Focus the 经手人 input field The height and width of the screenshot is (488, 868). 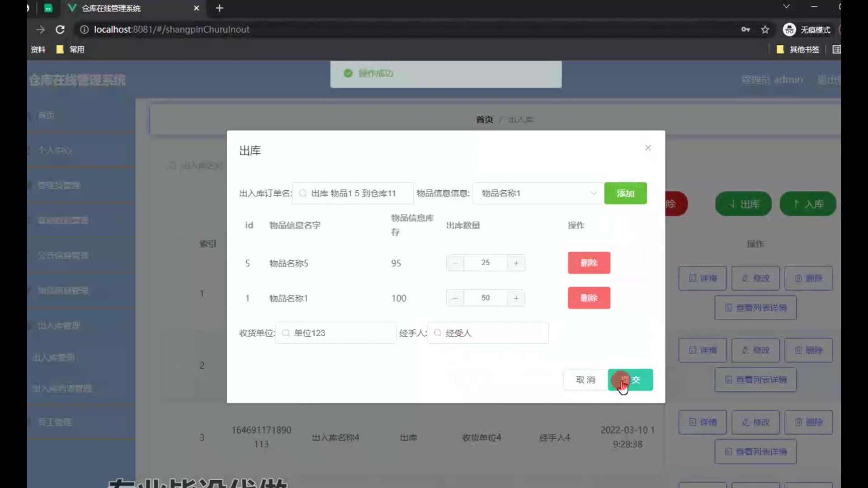pos(488,333)
